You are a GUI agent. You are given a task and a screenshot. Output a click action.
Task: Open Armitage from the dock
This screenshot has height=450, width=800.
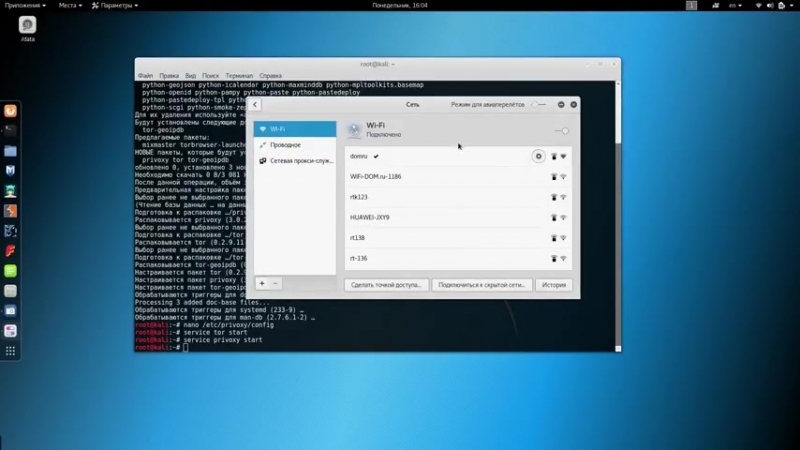[x=10, y=191]
